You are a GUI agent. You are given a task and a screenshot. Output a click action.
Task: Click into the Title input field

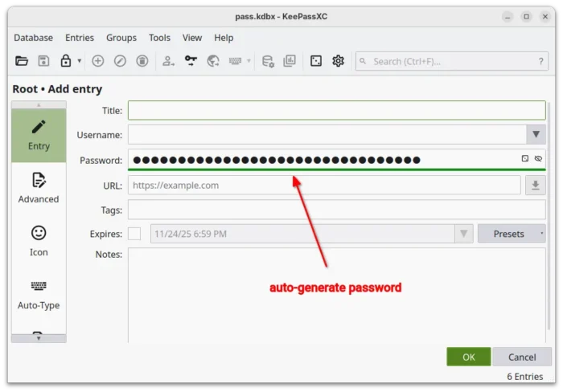pos(336,110)
